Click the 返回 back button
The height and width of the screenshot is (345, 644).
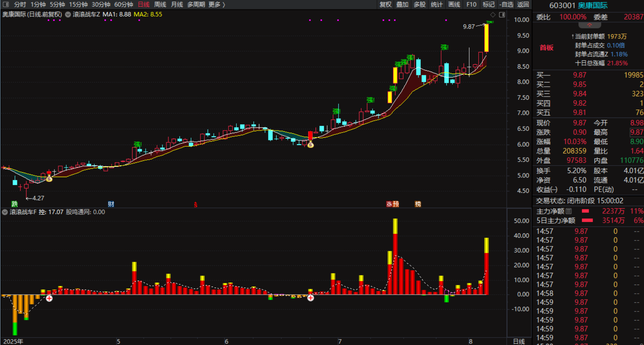pyautogui.click(x=523, y=4)
